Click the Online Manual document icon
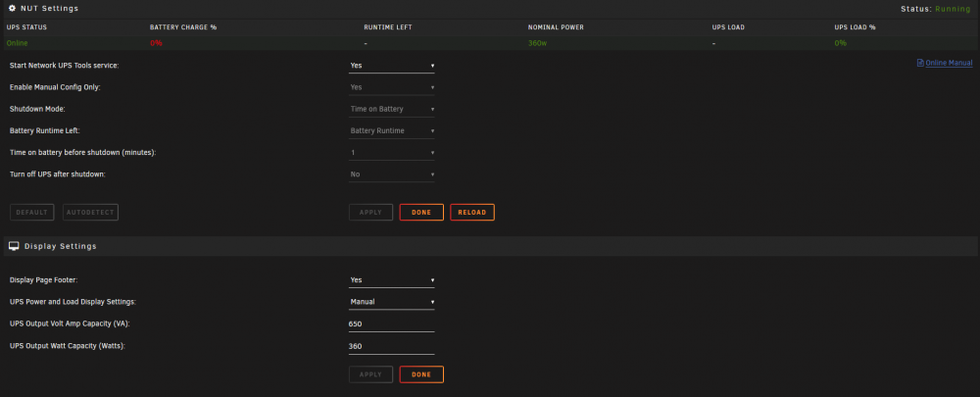The height and width of the screenshot is (397, 980). 920,63
